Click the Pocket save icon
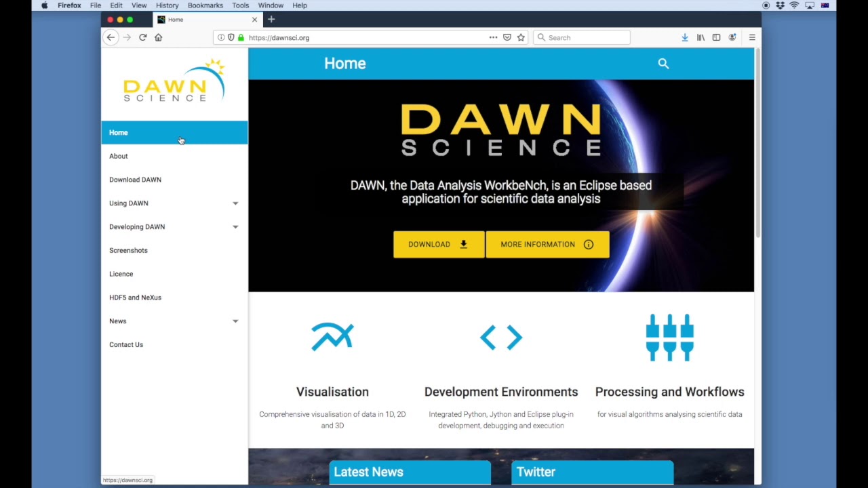Viewport: 868px width, 488px height. pyautogui.click(x=507, y=37)
